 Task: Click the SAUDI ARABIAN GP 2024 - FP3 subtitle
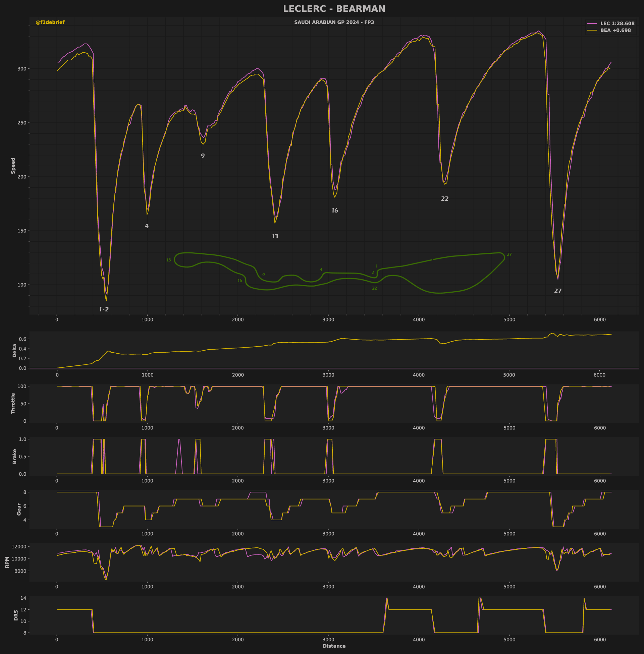coord(334,22)
